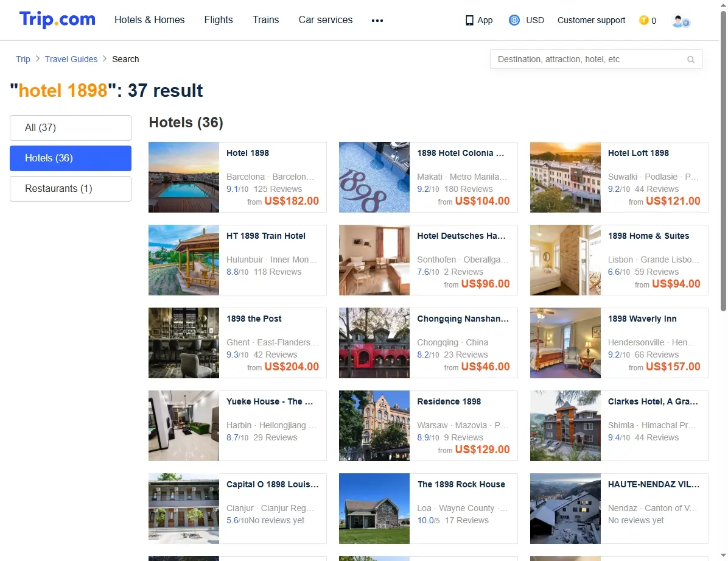Click price US$182.00
This screenshot has width=728, height=561.
tap(292, 201)
